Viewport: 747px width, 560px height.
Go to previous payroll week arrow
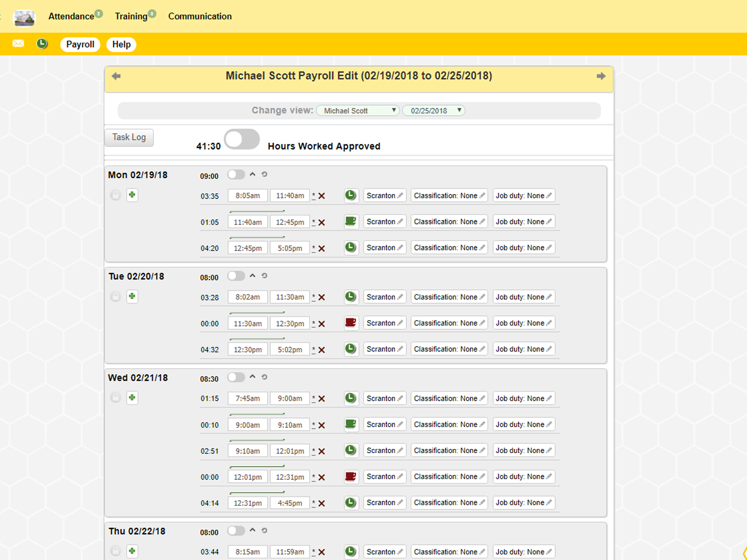pyautogui.click(x=116, y=76)
